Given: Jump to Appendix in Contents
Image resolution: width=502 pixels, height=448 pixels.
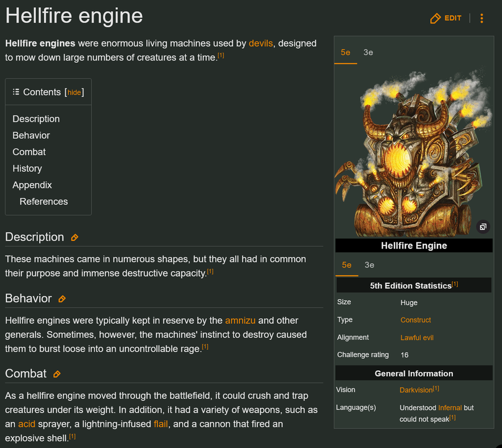Looking at the screenshot, I should [x=32, y=185].
